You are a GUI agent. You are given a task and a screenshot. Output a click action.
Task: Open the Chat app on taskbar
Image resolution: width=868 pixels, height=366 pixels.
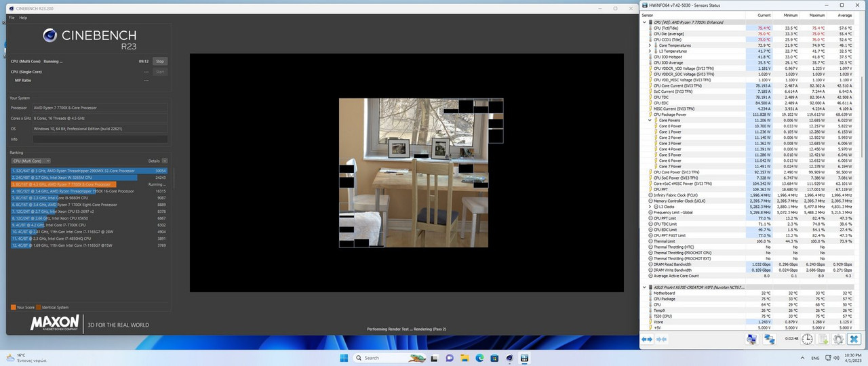(x=449, y=357)
